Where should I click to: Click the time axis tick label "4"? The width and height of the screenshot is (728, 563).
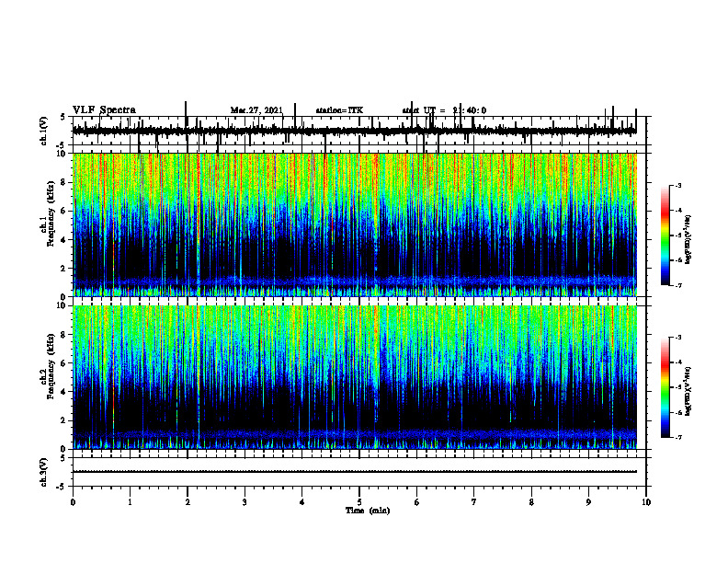tap(301, 502)
